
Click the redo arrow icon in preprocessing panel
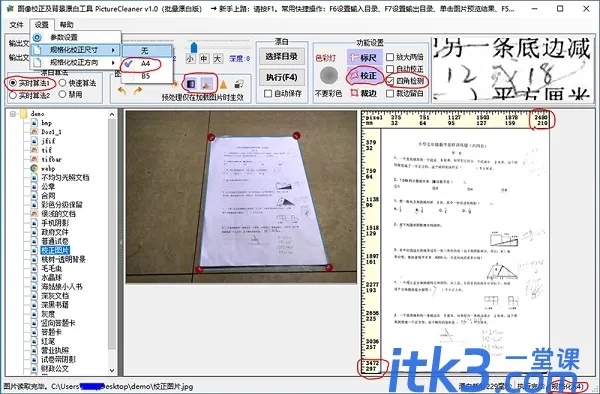point(137,91)
